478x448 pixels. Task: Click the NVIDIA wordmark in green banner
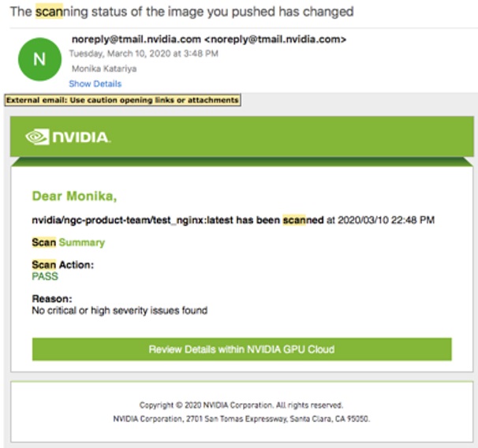coord(80,138)
